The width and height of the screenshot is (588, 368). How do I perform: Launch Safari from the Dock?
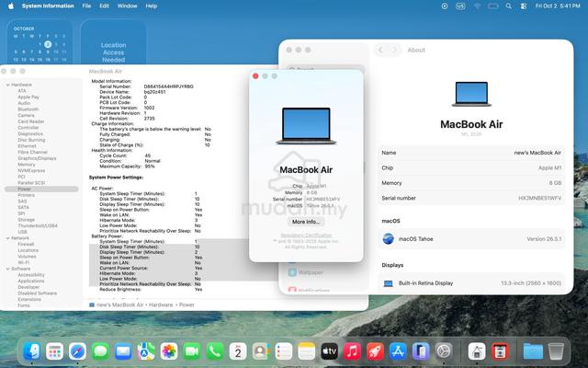point(77,351)
